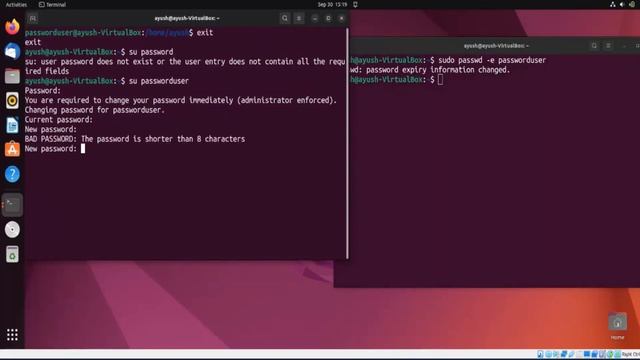This screenshot has width=640, height=360.
Task: Click the front terminal scrollbar
Action: (x=347, y=143)
